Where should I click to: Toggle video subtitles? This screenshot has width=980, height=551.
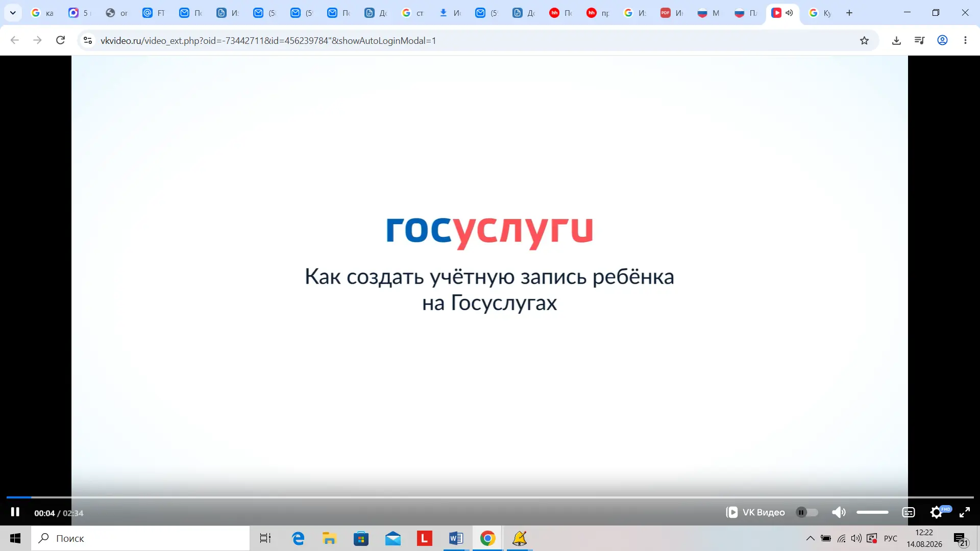coord(909,512)
